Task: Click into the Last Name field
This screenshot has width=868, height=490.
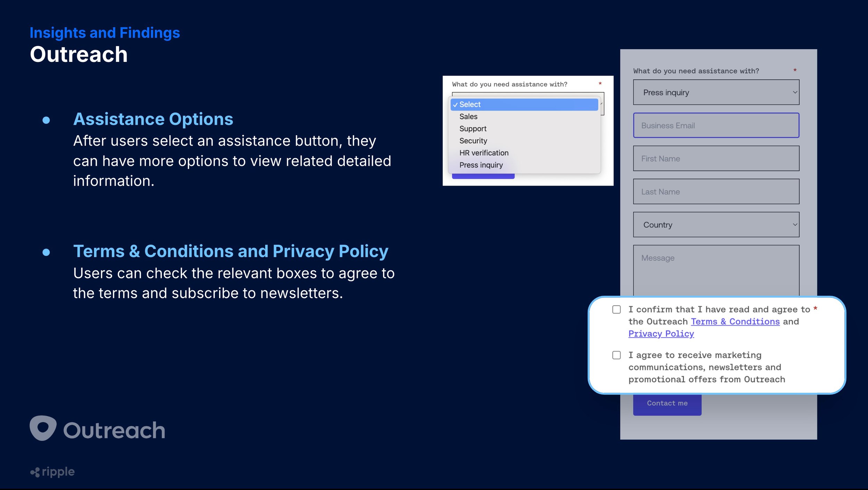Action: pos(716,192)
